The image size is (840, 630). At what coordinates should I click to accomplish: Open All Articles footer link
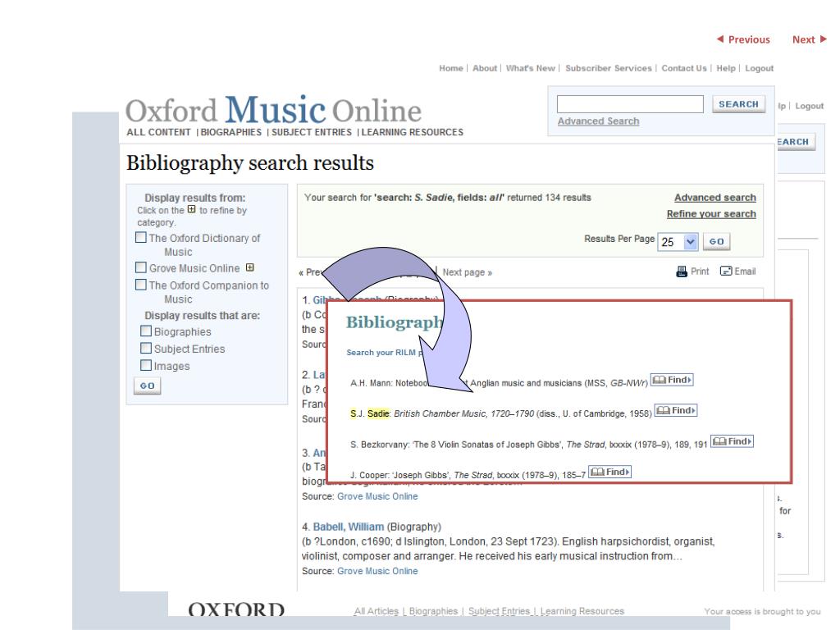(376, 611)
